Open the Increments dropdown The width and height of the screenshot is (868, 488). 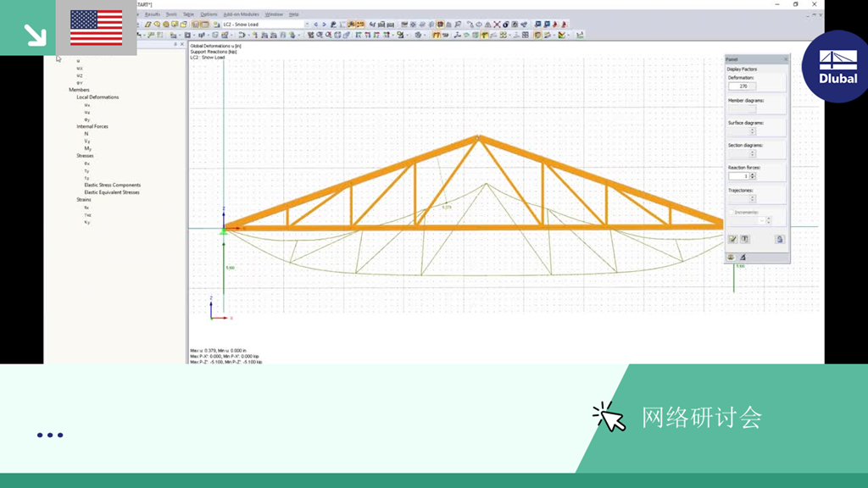click(x=762, y=220)
